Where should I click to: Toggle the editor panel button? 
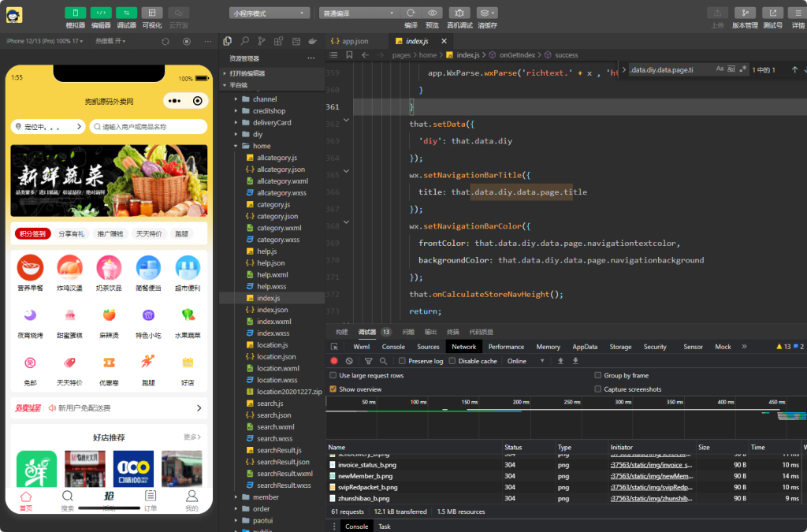coord(101,13)
